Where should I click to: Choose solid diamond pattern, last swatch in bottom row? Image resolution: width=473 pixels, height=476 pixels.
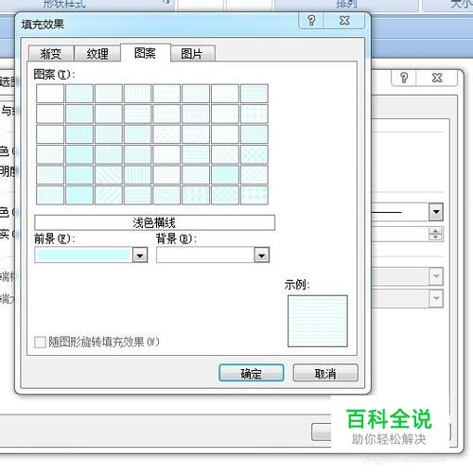point(254,195)
